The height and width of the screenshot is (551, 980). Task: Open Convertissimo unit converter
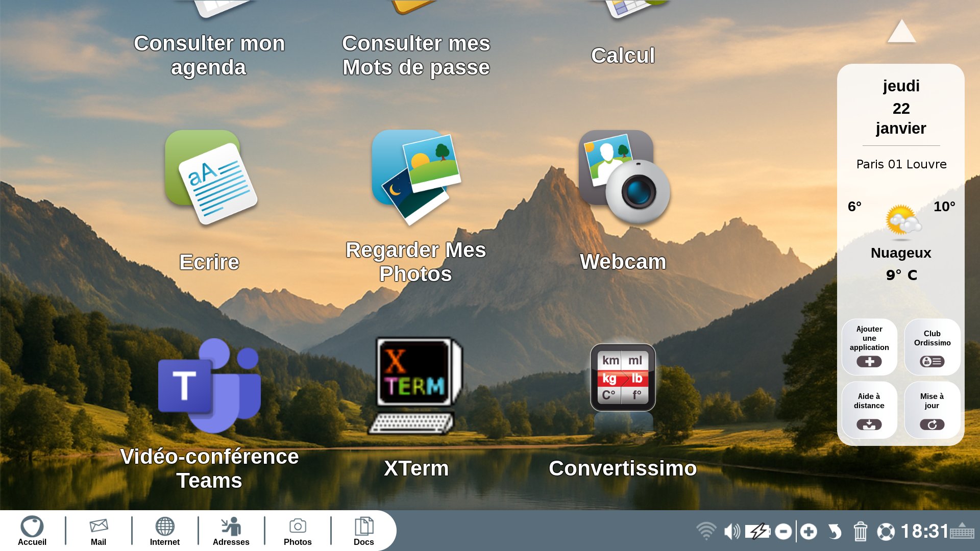(623, 379)
